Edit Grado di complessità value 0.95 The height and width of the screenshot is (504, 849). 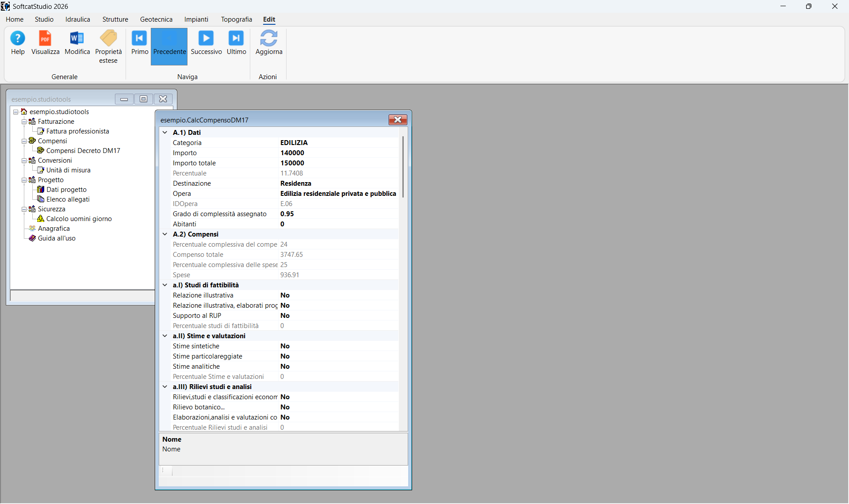click(x=338, y=214)
